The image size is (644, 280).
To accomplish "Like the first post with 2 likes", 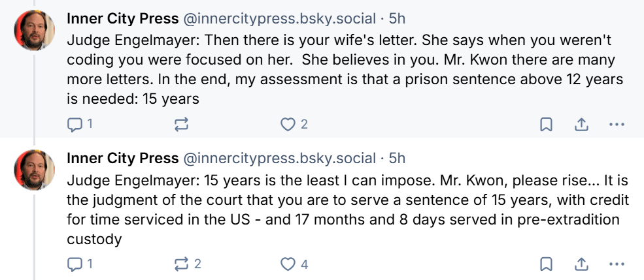I will point(288,124).
